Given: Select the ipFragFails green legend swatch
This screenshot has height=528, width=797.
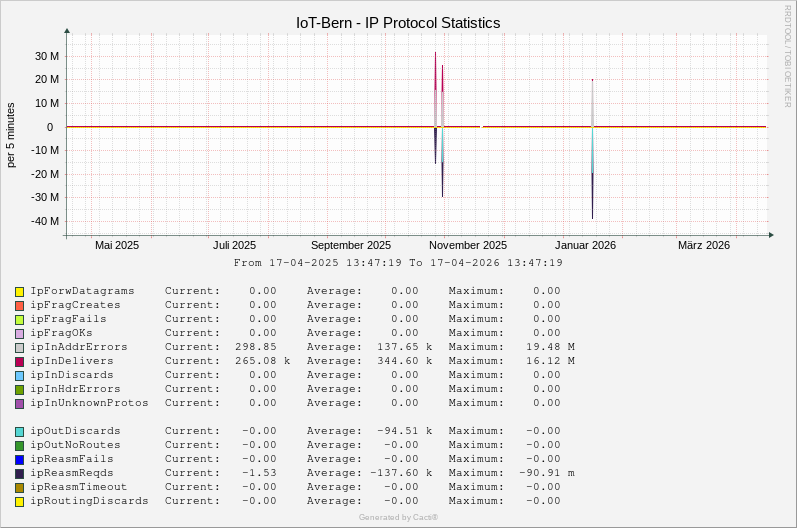Looking at the screenshot, I should coord(19,320).
